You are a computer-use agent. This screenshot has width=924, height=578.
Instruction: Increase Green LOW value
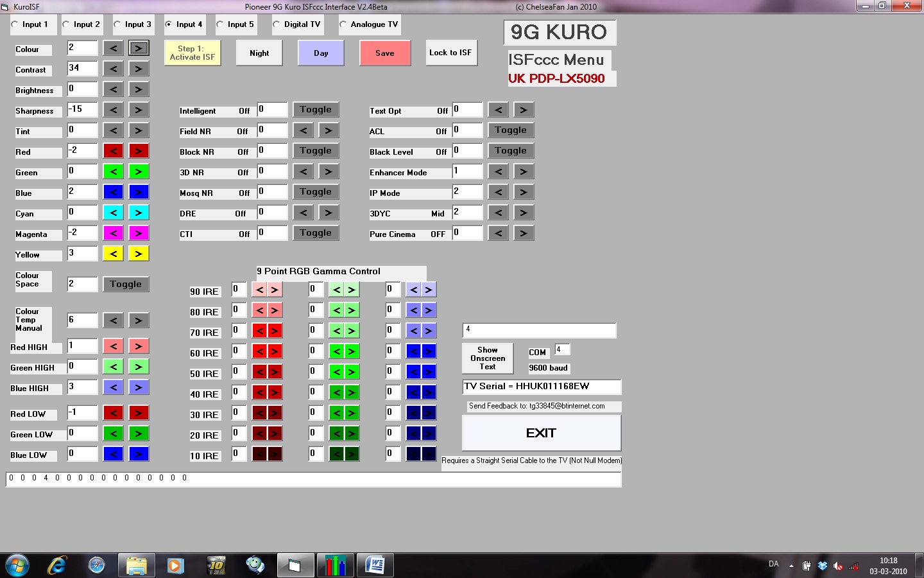click(139, 433)
